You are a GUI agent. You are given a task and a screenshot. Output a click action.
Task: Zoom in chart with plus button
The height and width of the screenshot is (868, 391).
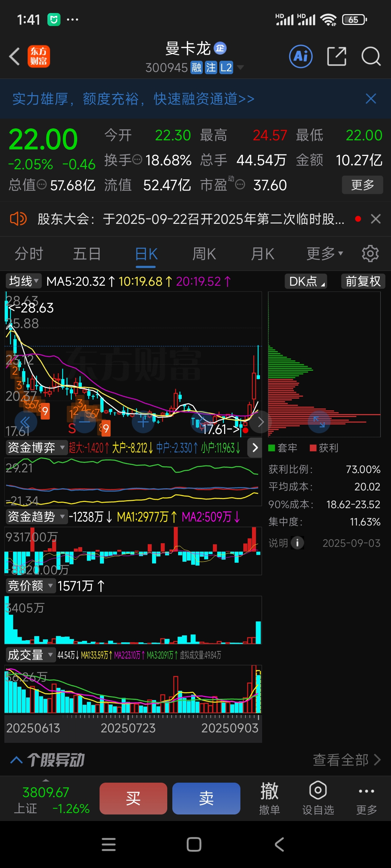[x=143, y=422]
